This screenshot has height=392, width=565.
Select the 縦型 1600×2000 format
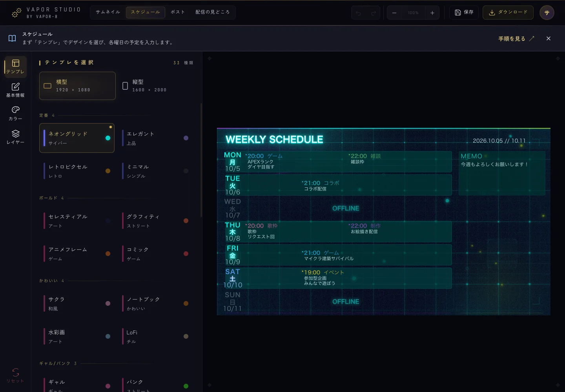[x=156, y=86]
